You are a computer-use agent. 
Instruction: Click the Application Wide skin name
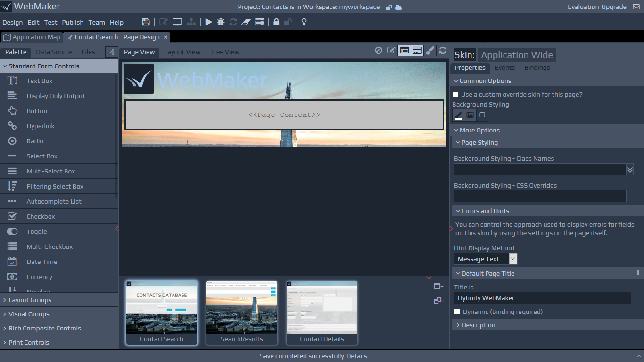[517, 55]
